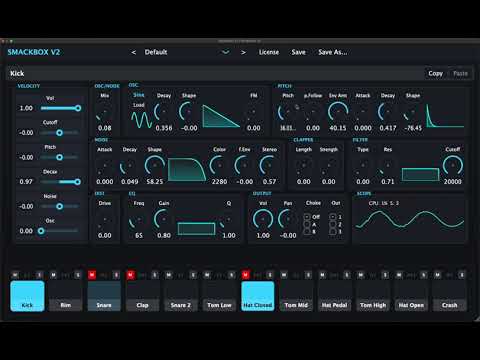Select the Kick pad
Viewport: 480px width, 360px height.
point(27,296)
